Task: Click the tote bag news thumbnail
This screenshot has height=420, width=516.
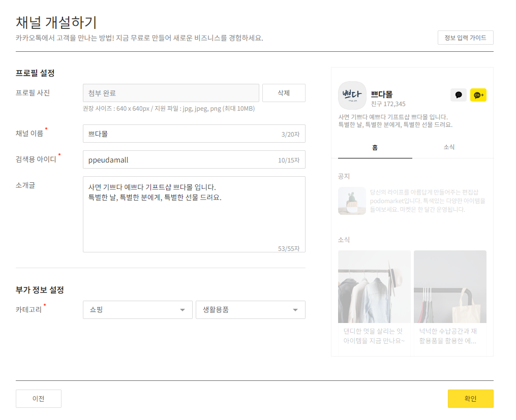Action: [450, 286]
